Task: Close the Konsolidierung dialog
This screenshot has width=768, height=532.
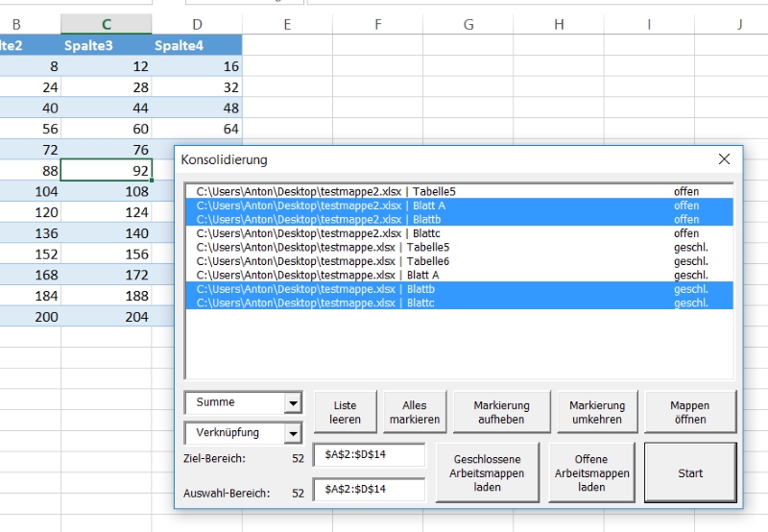Action: (x=724, y=159)
